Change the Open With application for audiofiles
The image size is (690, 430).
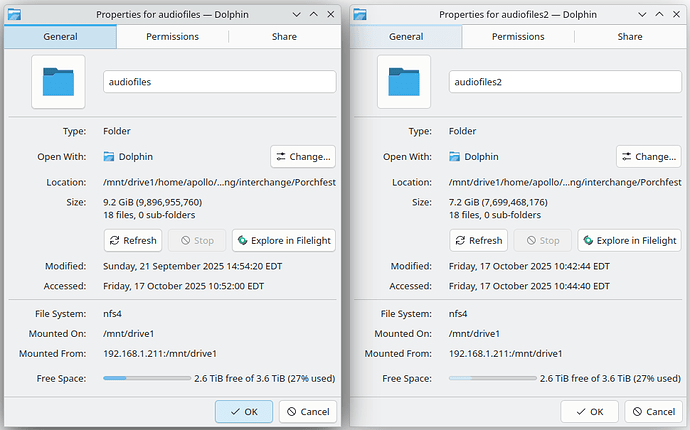[303, 157]
